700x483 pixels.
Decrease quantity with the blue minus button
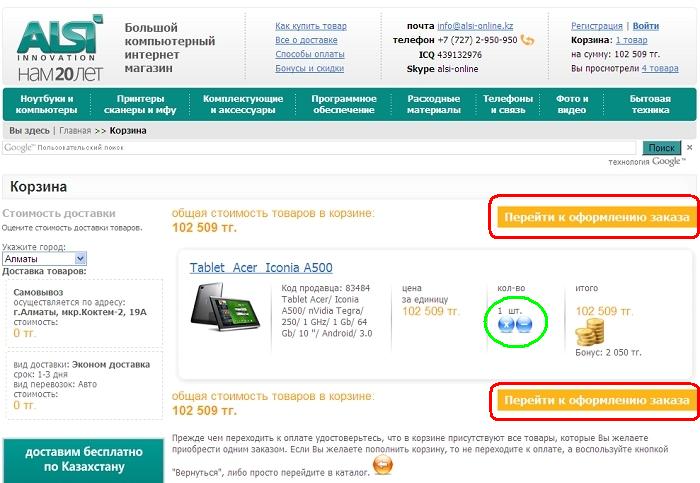point(524,324)
